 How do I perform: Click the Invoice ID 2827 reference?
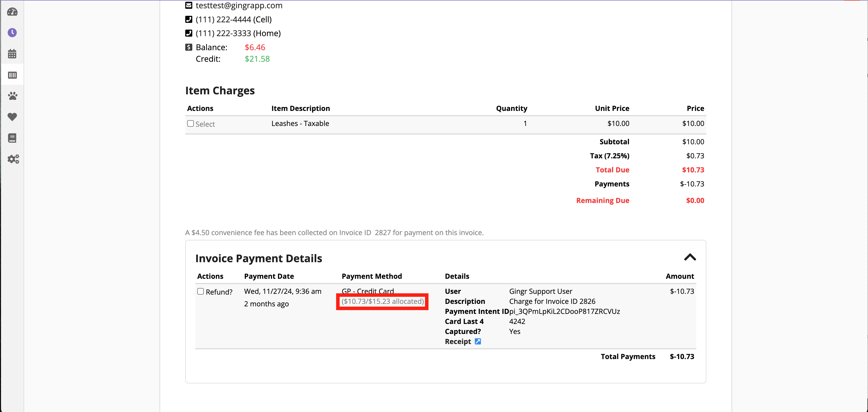tap(383, 232)
